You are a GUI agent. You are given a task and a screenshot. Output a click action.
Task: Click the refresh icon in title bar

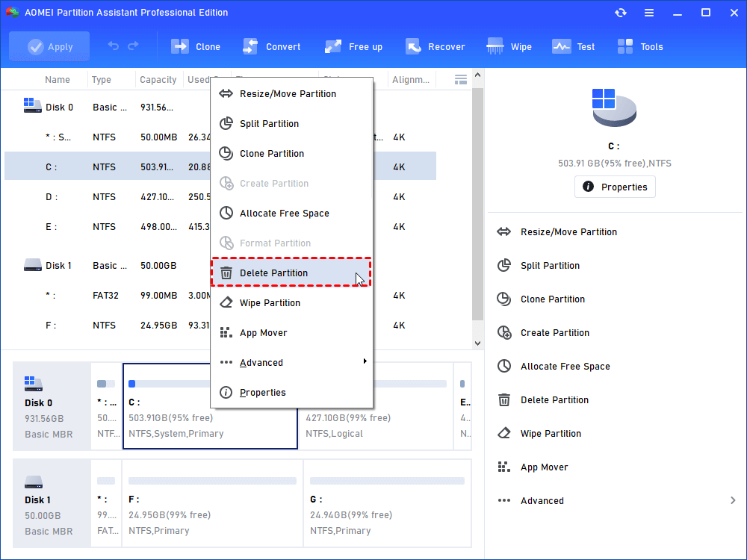click(620, 13)
